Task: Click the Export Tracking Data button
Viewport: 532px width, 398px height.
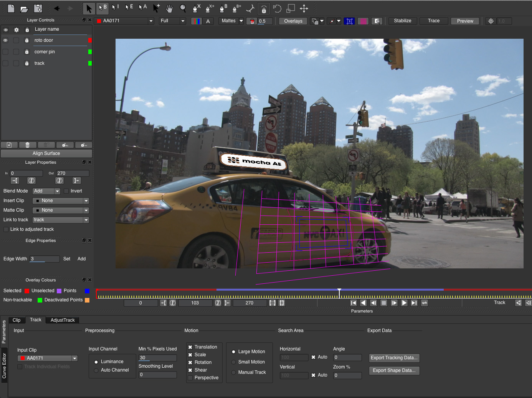Action: pos(394,358)
